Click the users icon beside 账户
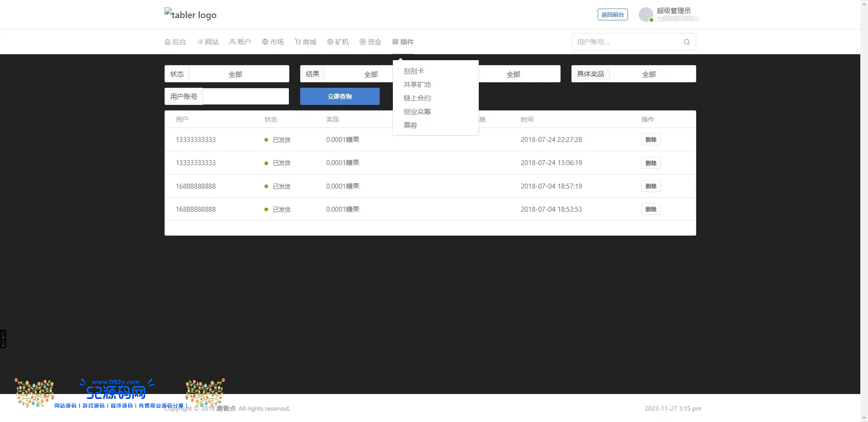This screenshot has width=868, height=422. (x=232, y=42)
